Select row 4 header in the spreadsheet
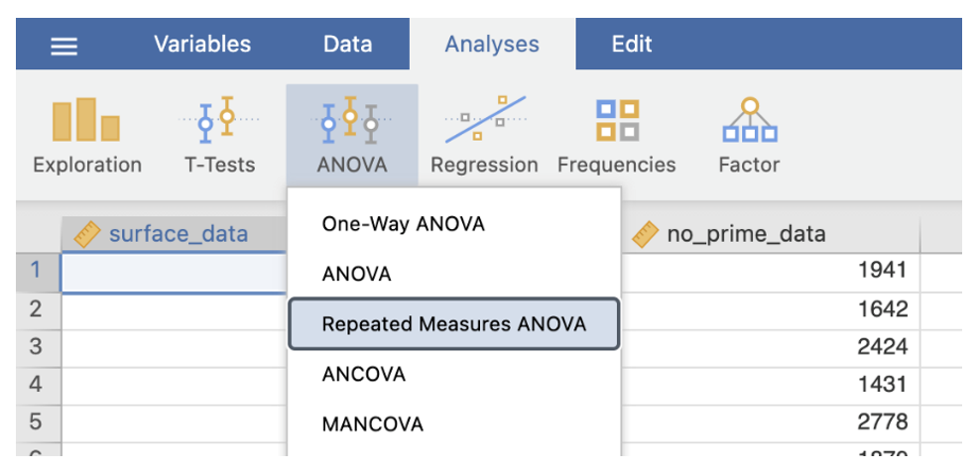 pyautogui.click(x=37, y=384)
